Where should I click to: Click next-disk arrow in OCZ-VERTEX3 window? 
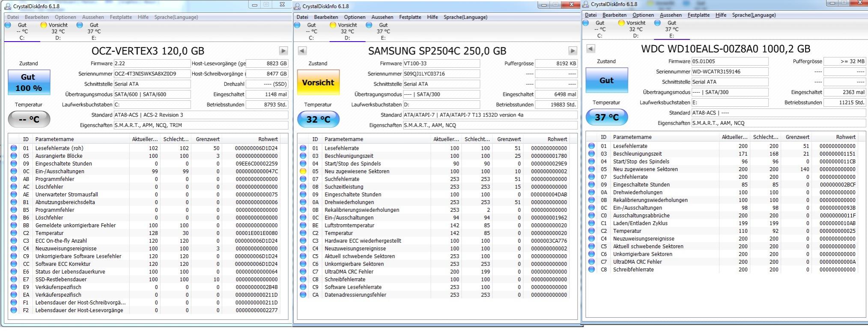pos(283,51)
